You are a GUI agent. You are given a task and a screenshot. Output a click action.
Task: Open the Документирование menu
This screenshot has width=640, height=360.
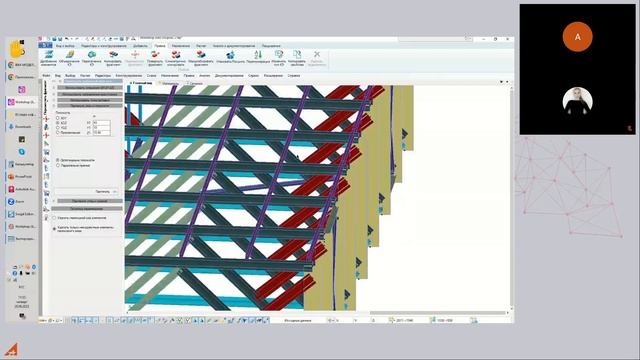[229, 76]
